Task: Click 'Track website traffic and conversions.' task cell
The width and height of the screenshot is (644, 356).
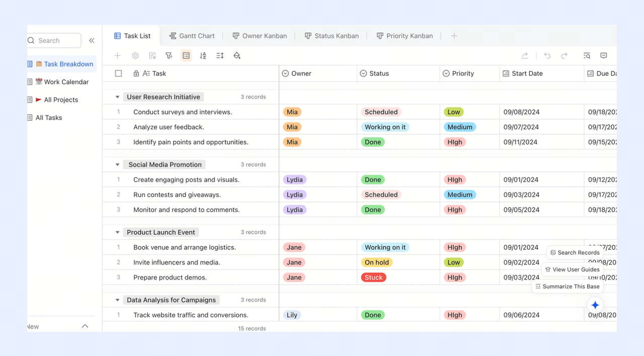Action: pyautogui.click(x=191, y=315)
